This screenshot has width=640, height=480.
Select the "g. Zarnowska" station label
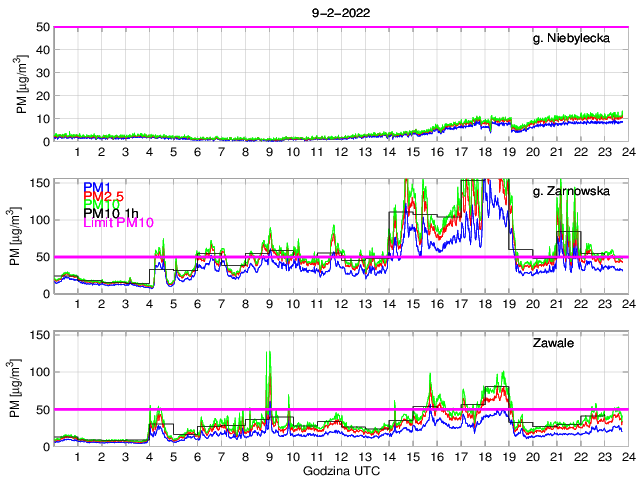[x=580, y=191]
